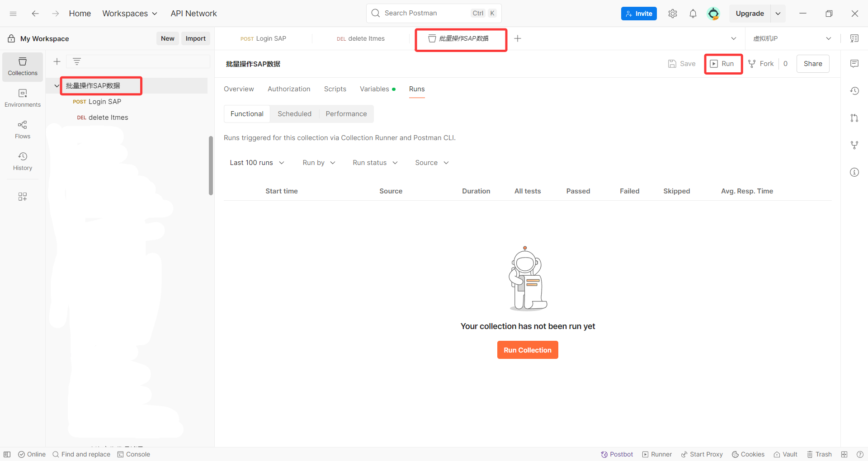Click the Fork button
Viewport: 868px width, 461px height.
click(x=761, y=64)
